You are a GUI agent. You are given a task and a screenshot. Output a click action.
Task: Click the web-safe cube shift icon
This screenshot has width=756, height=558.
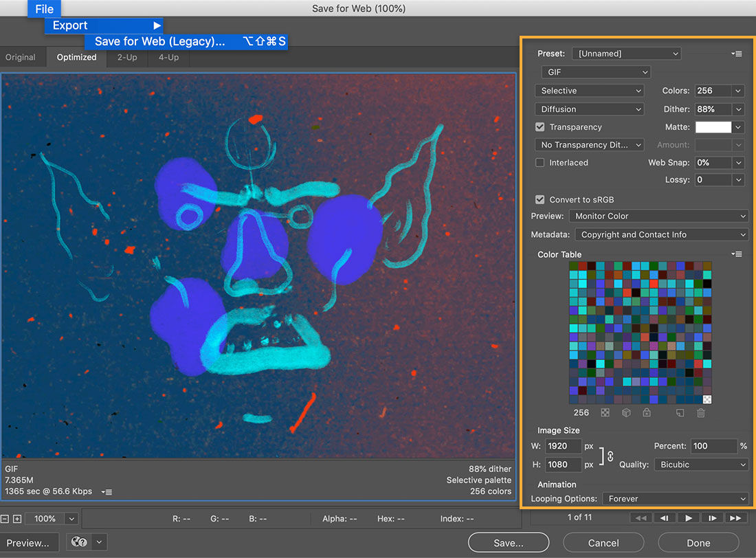(626, 413)
